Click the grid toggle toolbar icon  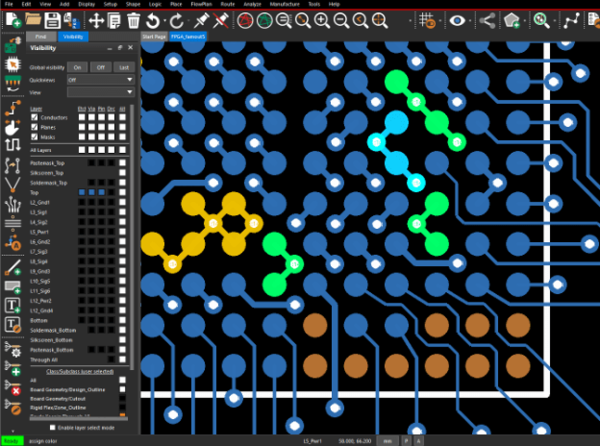(427, 20)
